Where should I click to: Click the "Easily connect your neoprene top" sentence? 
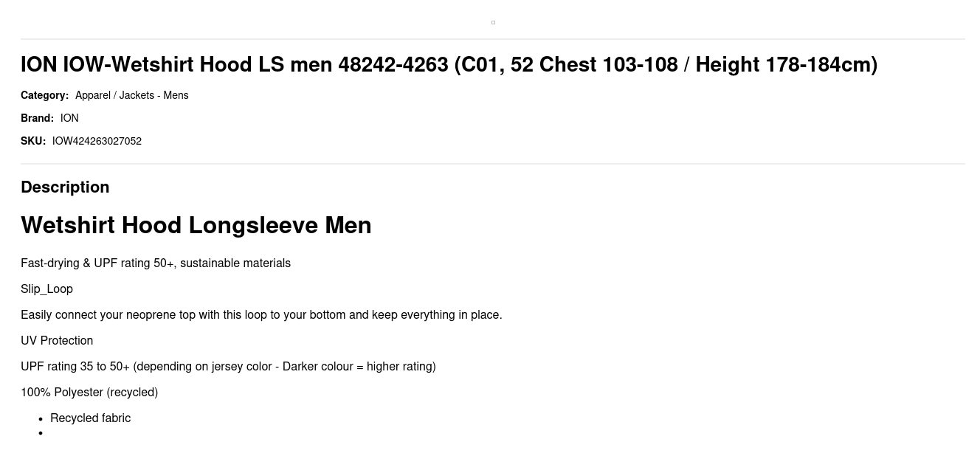261,315
